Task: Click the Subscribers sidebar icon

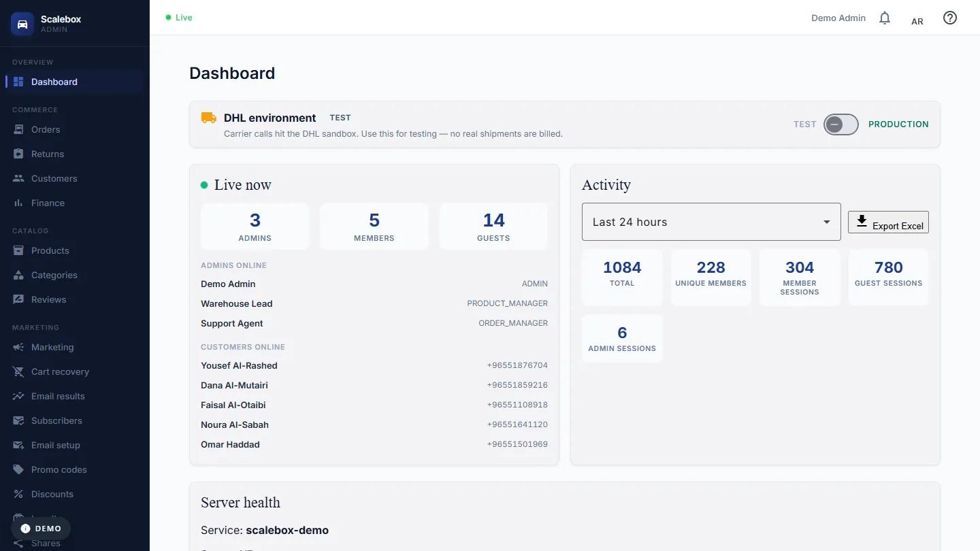Action: pyautogui.click(x=18, y=420)
